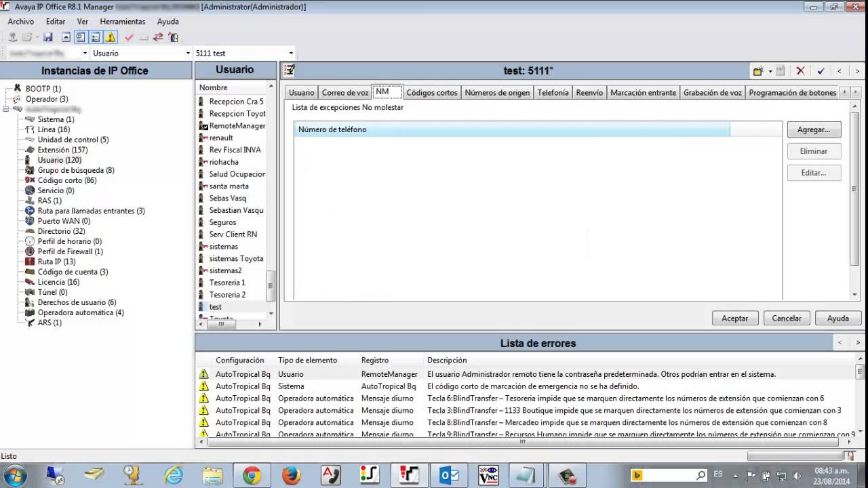Select Código corto (86) in the tree
Screen dimensions: 868x488
pos(67,180)
